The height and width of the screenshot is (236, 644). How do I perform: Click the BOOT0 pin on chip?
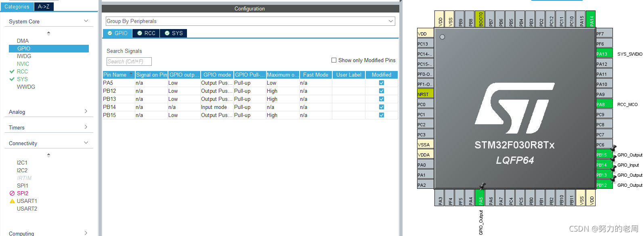480,19
